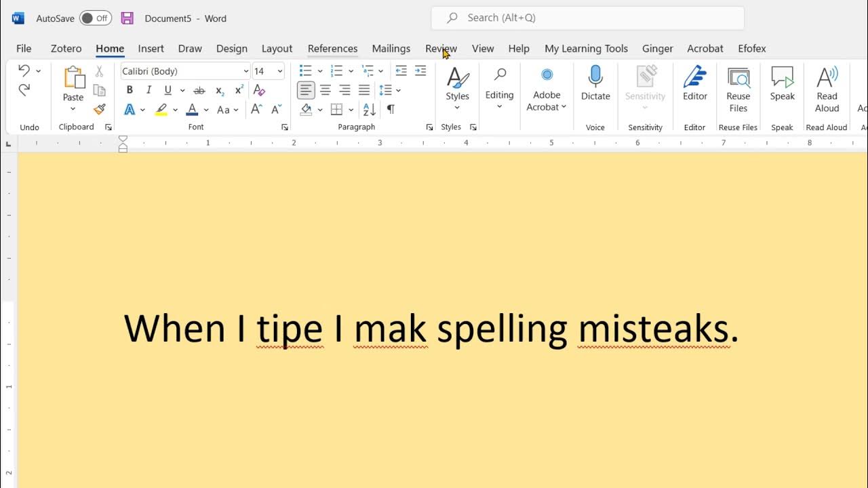Open the Clipboard pane launcher
This screenshot has width=868, height=488.
point(108,127)
